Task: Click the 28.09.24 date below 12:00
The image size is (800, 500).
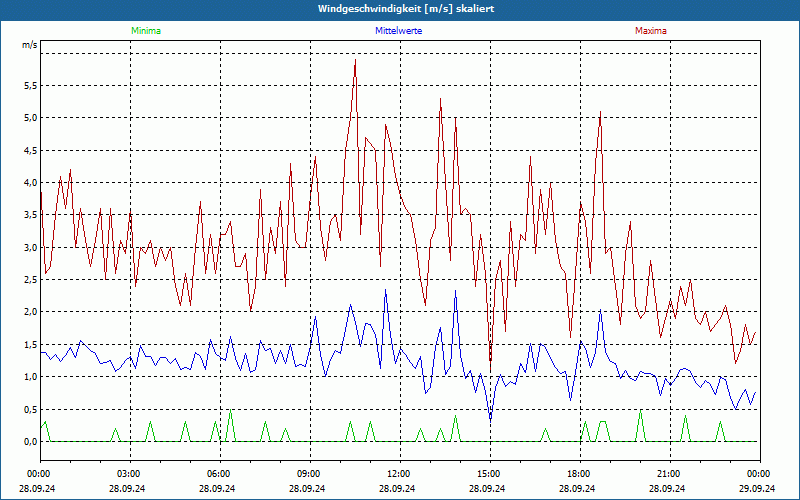Action: [x=397, y=488]
